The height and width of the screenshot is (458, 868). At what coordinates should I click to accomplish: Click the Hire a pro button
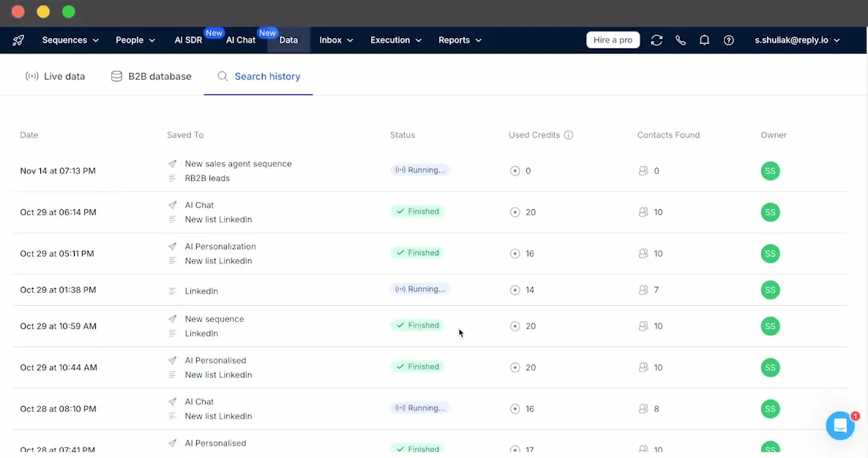coord(613,40)
